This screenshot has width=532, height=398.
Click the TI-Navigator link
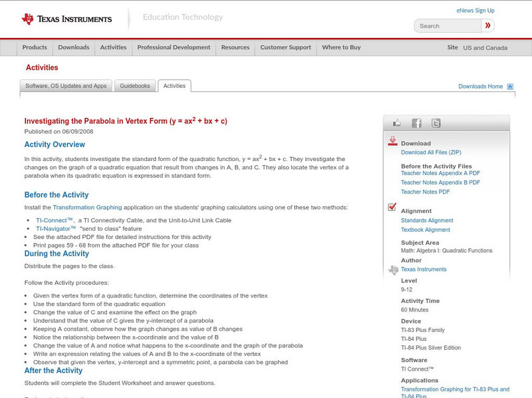pos(56,229)
